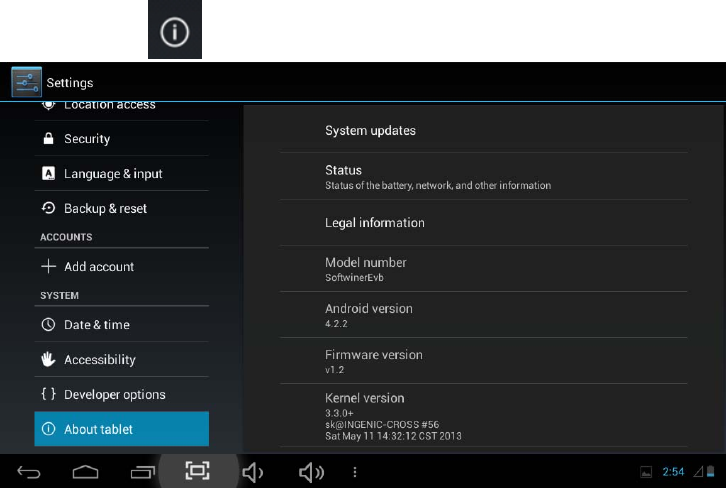Click the plus icon beside Add account
This screenshot has height=488, width=726.
pos(48,266)
